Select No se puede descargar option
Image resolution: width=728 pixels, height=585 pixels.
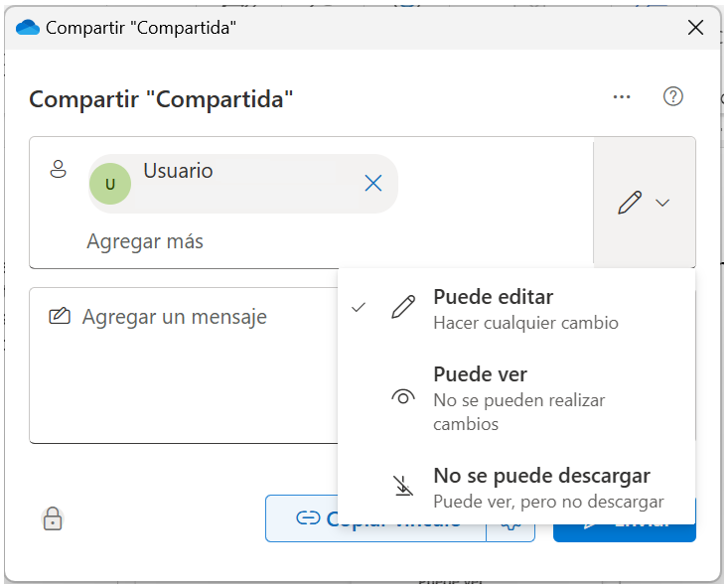click(x=516, y=488)
